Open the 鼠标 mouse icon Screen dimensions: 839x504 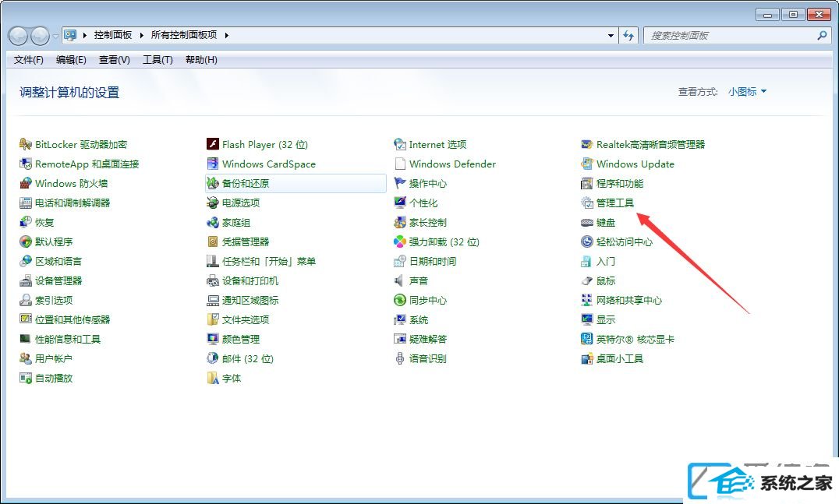click(587, 280)
